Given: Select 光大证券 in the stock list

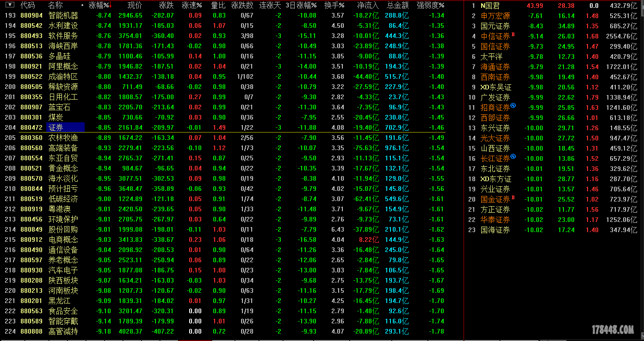Looking at the screenshot, I should pos(495,138).
